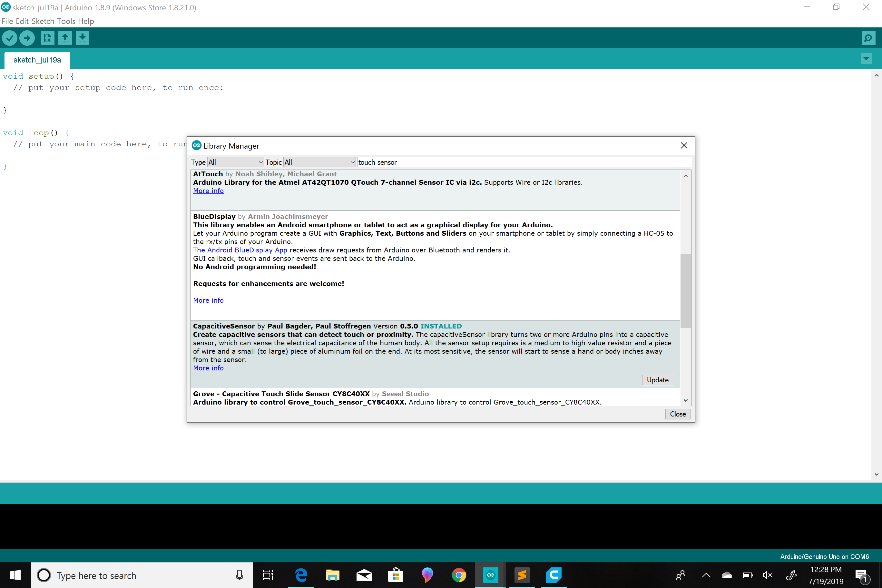Open Mail app from taskbar
The image size is (882, 588).
[364, 575]
